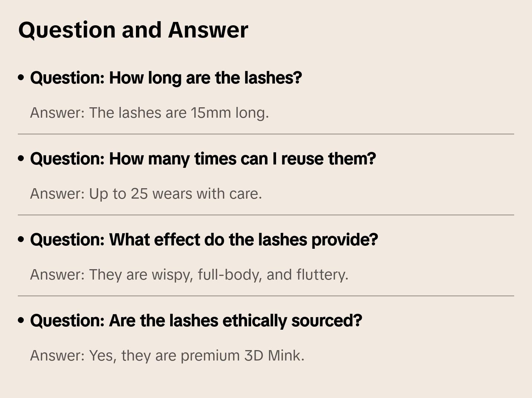The width and height of the screenshot is (532, 398).
Task: Click the bullet before the ethically sourced question
Action: tap(21, 320)
